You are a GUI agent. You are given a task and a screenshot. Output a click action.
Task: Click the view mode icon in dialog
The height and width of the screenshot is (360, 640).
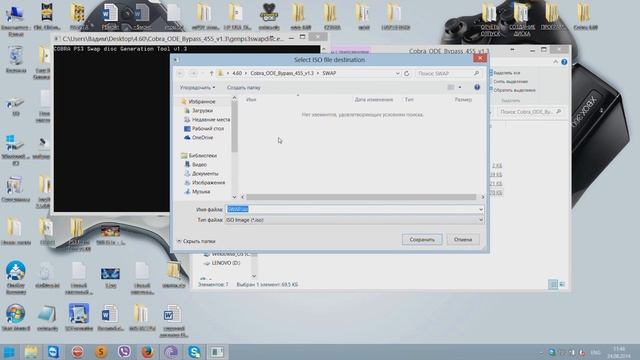pyautogui.click(x=451, y=87)
